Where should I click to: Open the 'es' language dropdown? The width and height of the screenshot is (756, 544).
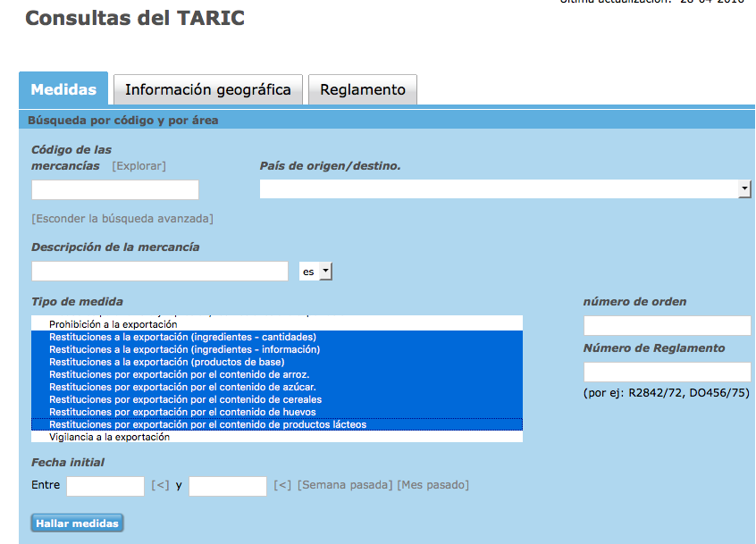(315, 272)
